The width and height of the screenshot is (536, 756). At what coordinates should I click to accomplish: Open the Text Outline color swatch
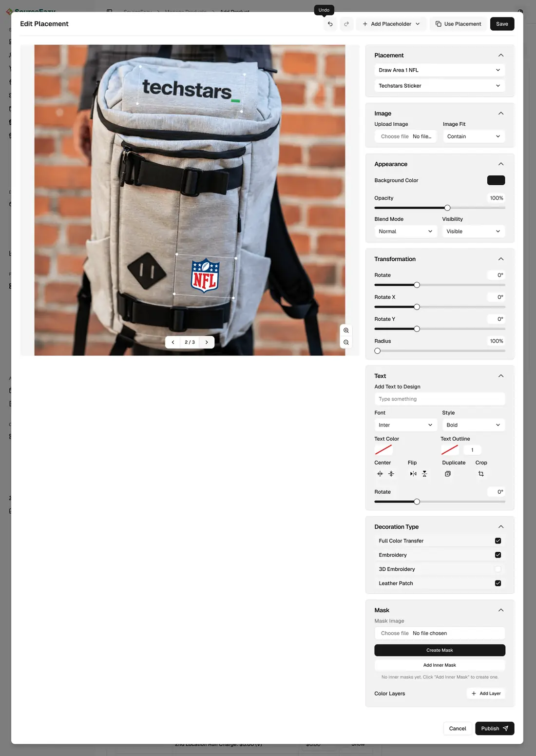pyautogui.click(x=450, y=450)
